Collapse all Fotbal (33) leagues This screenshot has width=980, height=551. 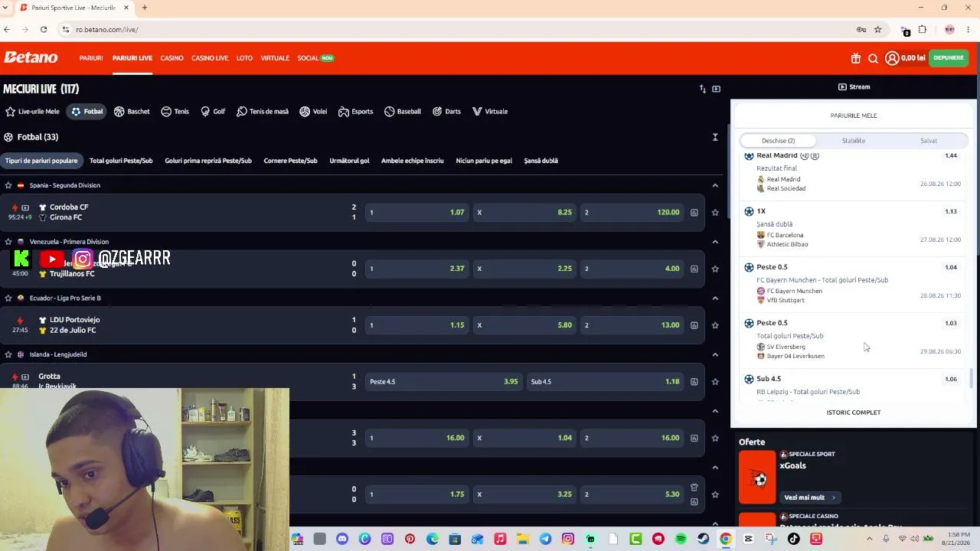(x=715, y=137)
